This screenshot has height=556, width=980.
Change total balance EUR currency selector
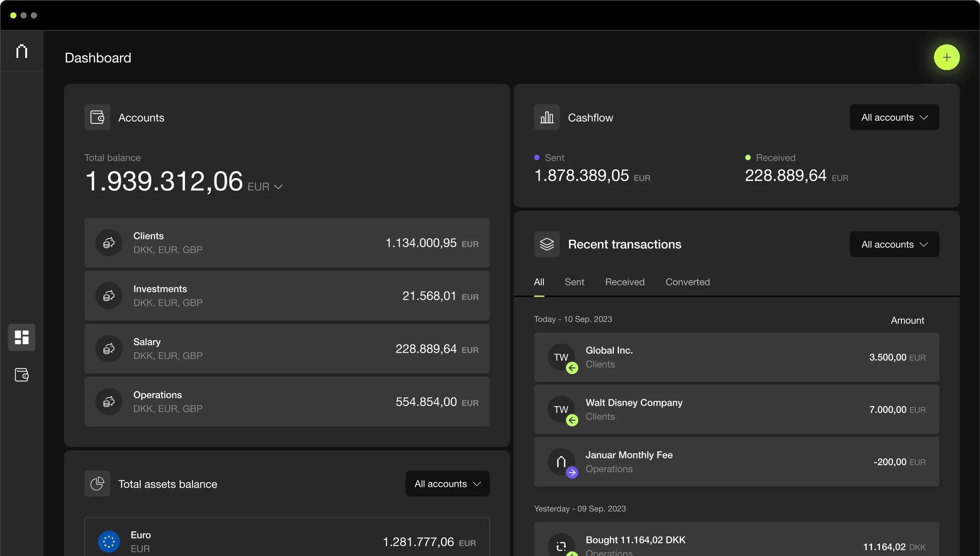click(x=265, y=187)
